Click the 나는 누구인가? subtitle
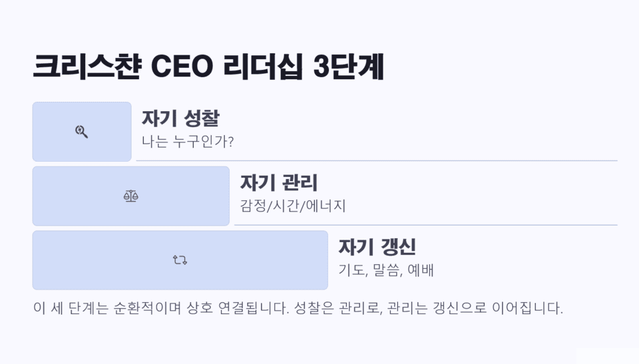 pos(188,142)
